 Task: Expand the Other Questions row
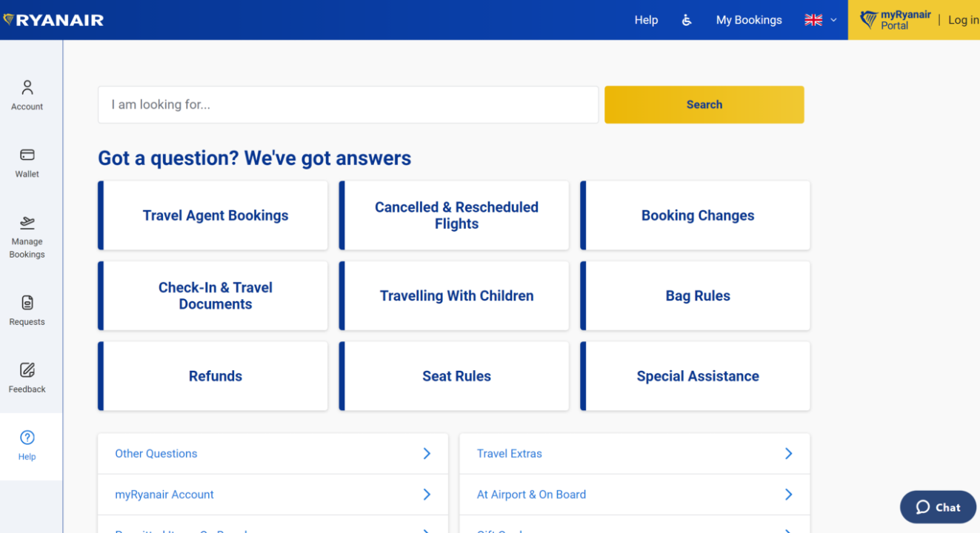tap(273, 454)
